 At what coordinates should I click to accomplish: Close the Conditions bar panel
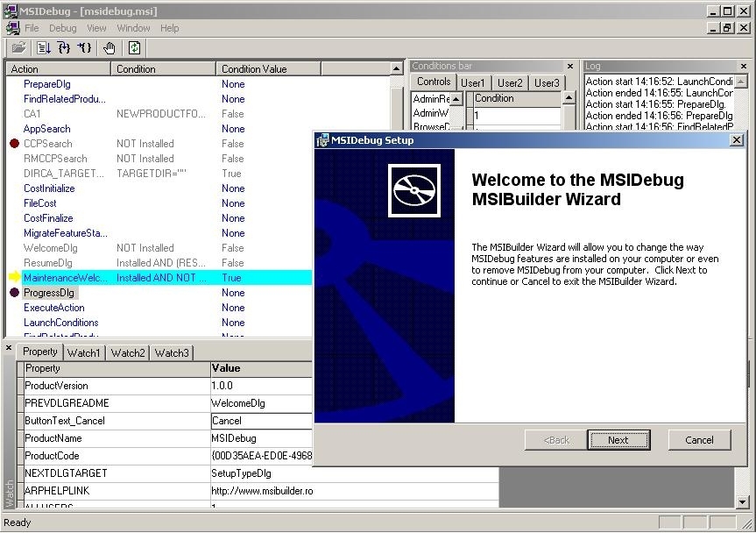(570, 66)
